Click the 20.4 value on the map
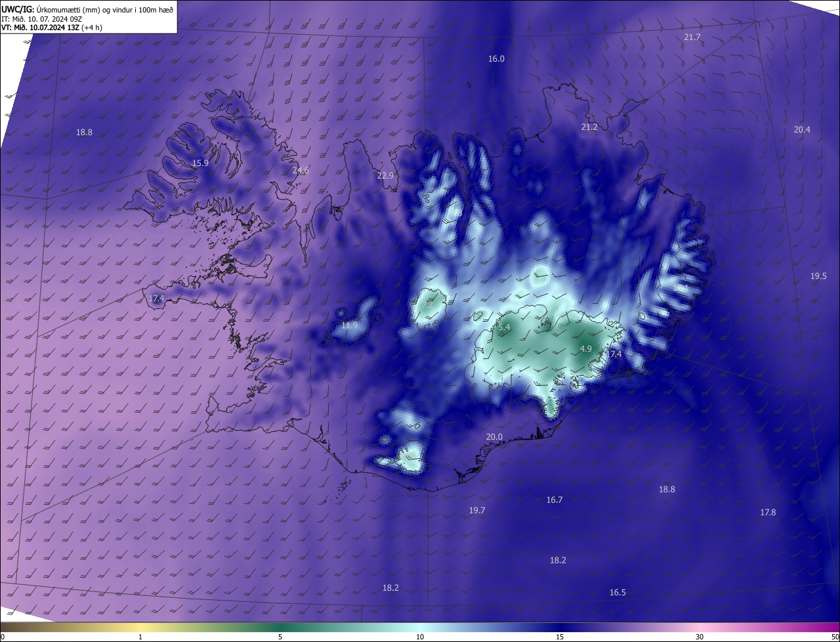The image size is (840, 642). point(802,130)
